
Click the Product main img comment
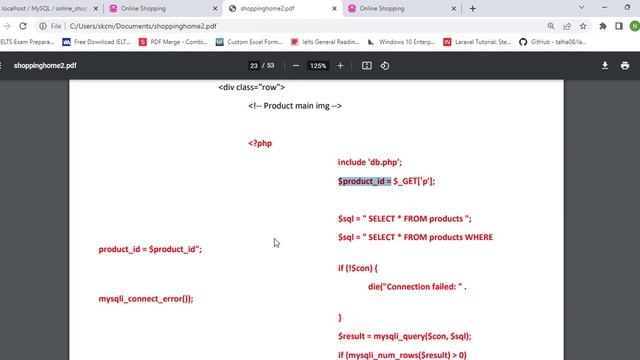click(x=295, y=106)
